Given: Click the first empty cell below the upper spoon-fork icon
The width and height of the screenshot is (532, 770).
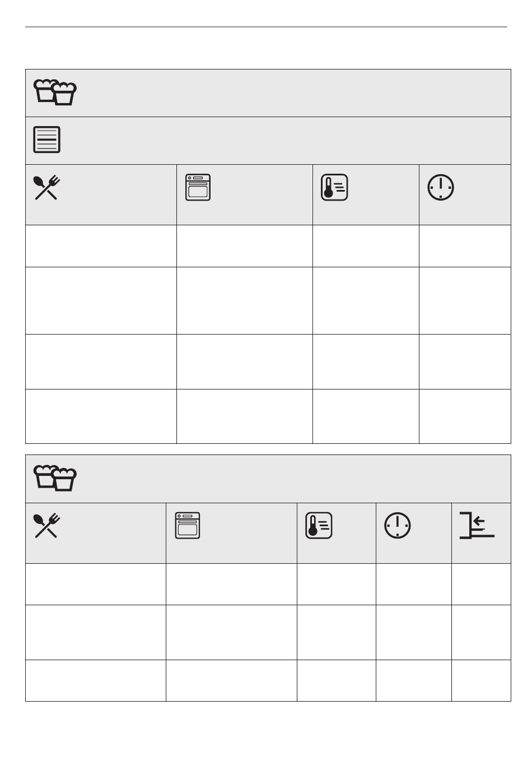Looking at the screenshot, I should [101, 246].
